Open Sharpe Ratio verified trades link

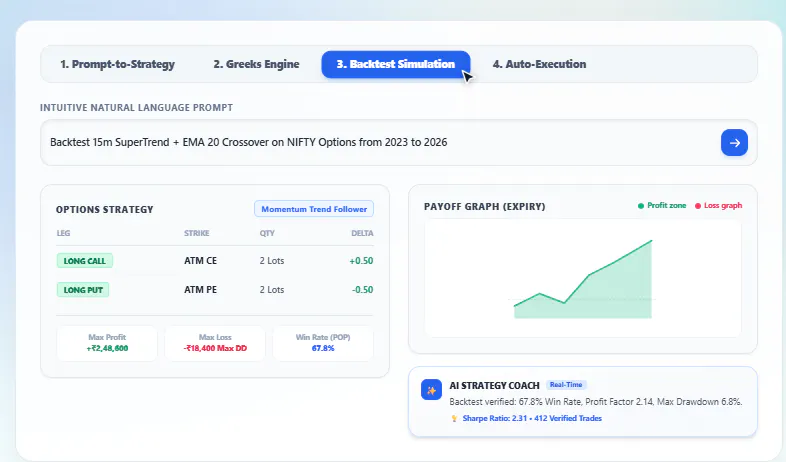click(x=532, y=418)
